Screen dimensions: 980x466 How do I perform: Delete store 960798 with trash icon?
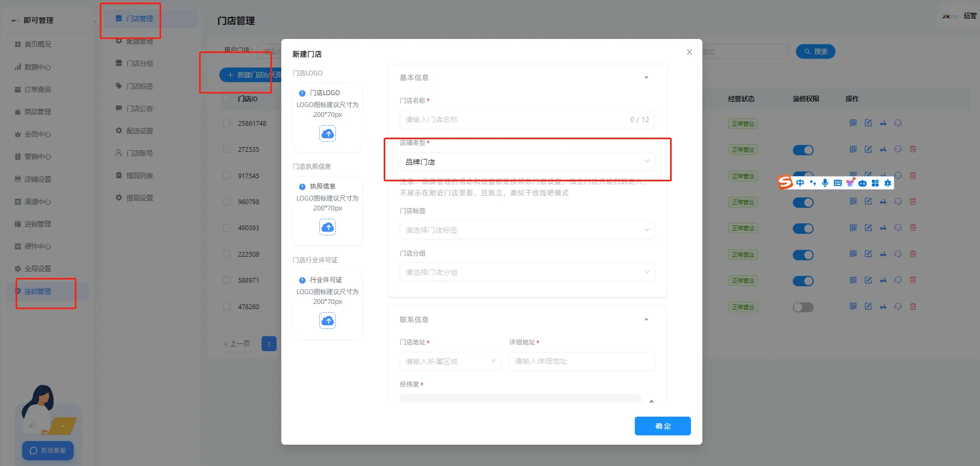pyautogui.click(x=913, y=202)
